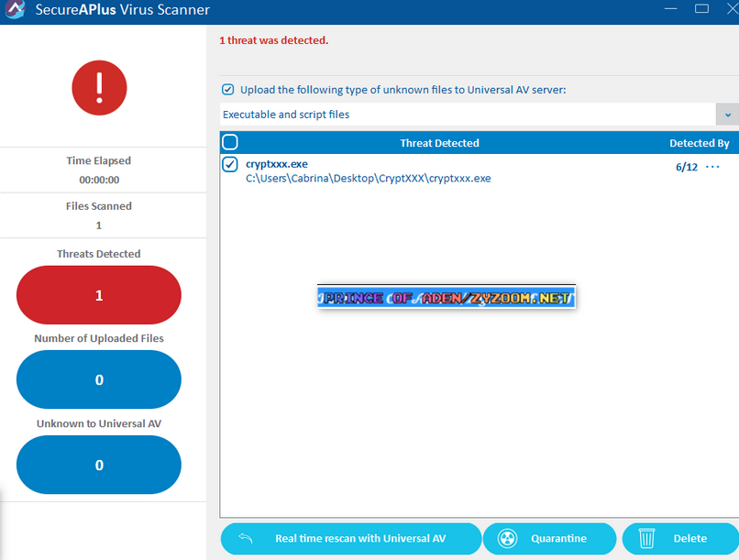Click the red exclamation alert icon
739x560 pixels.
coord(99,88)
